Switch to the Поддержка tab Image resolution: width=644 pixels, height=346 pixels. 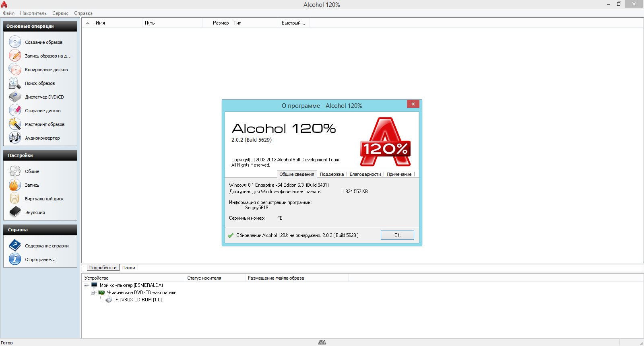click(x=332, y=174)
